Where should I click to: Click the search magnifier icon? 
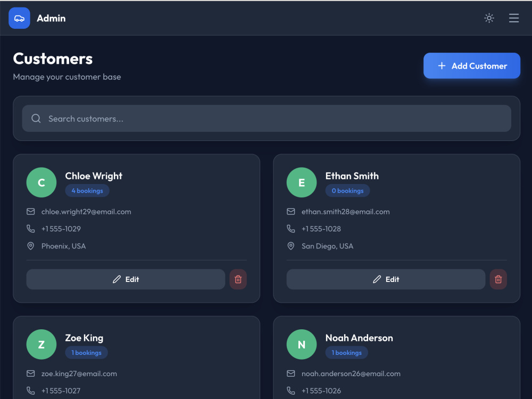pyautogui.click(x=36, y=119)
